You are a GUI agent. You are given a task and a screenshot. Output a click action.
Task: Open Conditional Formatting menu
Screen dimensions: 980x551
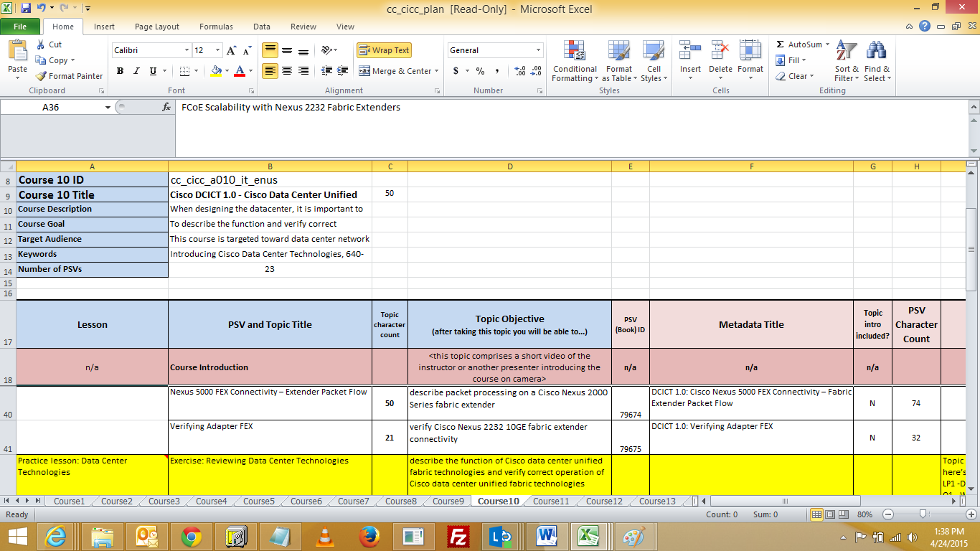[575, 62]
